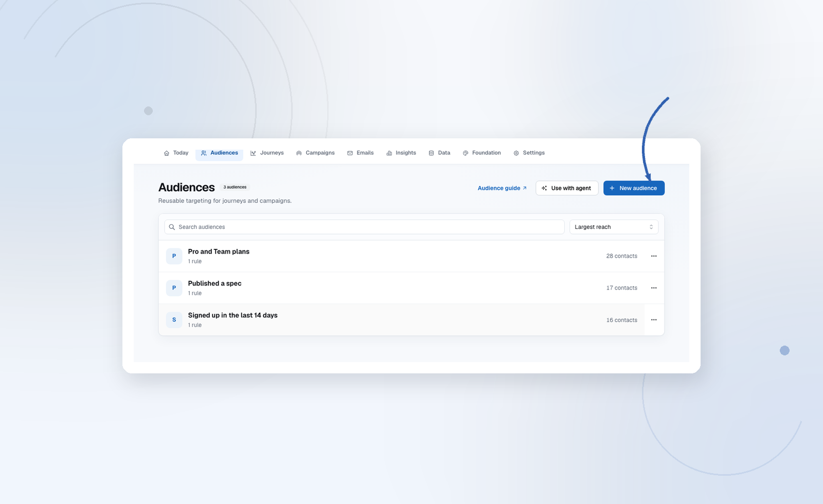Go to the Campaigns tab
Image resolution: width=823 pixels, height=504 pixels.
pyautogui.click(x=315, y=153)
